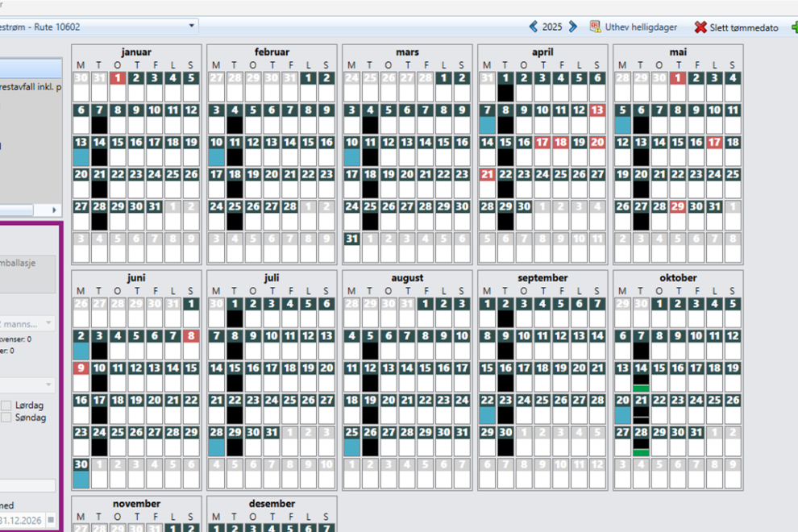Select 29 April in the calendar

(505, 214)
